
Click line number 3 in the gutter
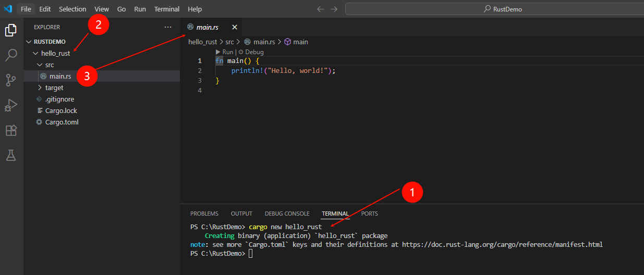click(200, 81)
